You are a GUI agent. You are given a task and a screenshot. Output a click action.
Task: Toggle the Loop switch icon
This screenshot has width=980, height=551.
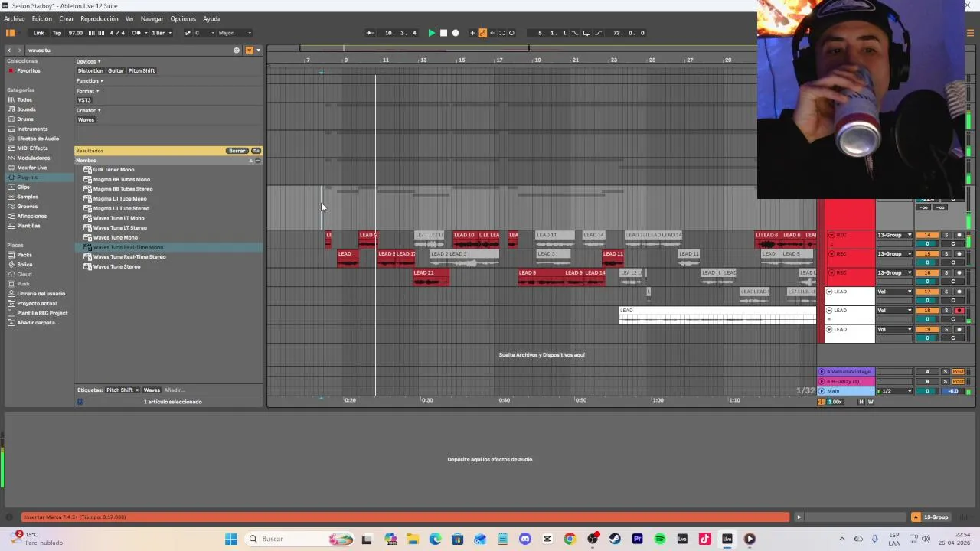[586, 33]
